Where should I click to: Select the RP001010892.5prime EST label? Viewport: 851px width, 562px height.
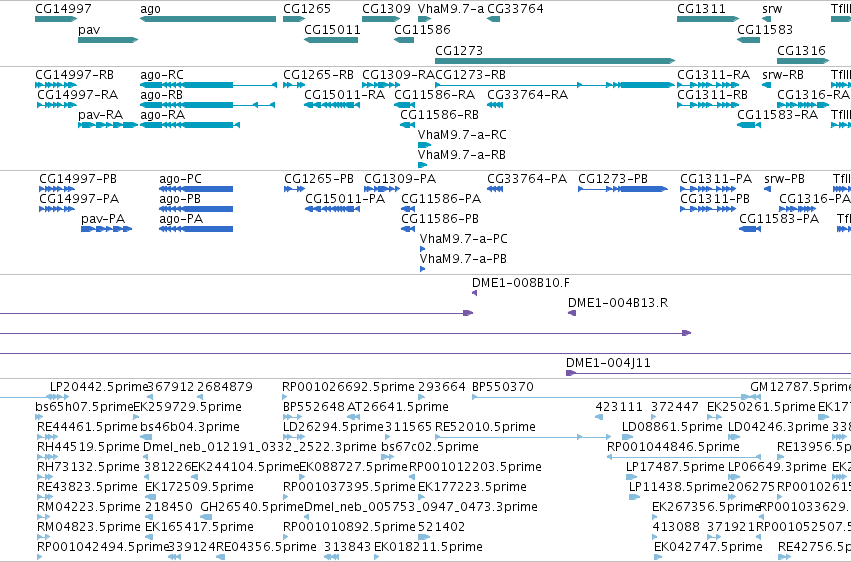point(349,527)
